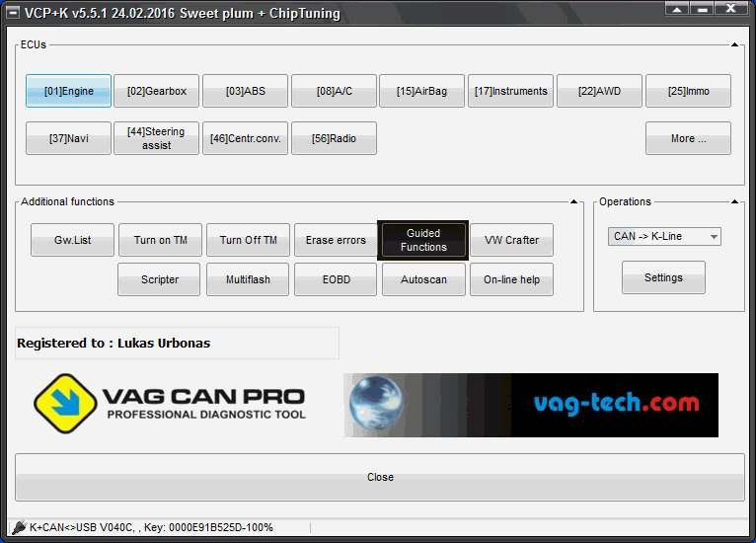The image size is (756, 543).
Task: Click Turn on TM
Action: [x=160, y=240]
